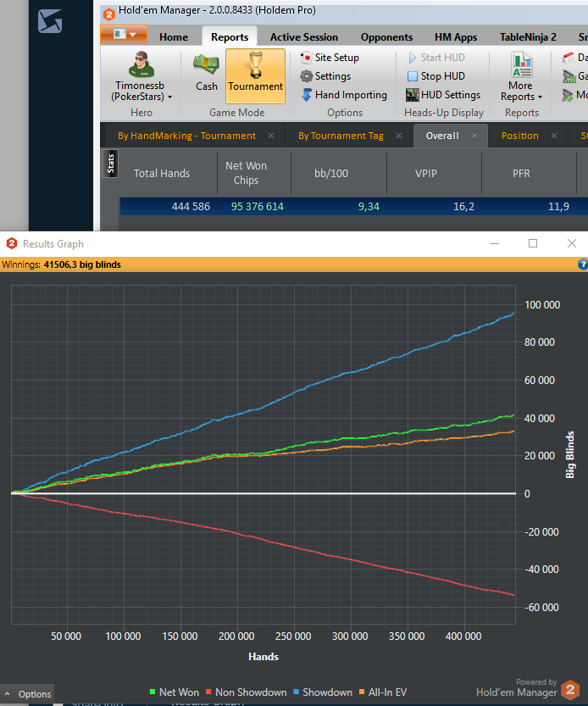Image resolution: width=588 pixels, height=706 pixels.
Task: Expand the Timonessb (PokerStars) hero dropdown
Action: [x=141, y=91]
